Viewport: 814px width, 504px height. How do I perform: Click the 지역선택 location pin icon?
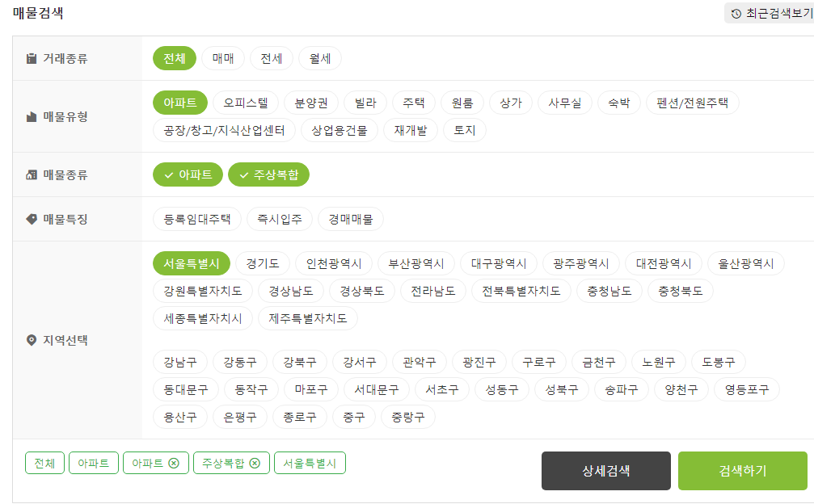coord(32,340)
